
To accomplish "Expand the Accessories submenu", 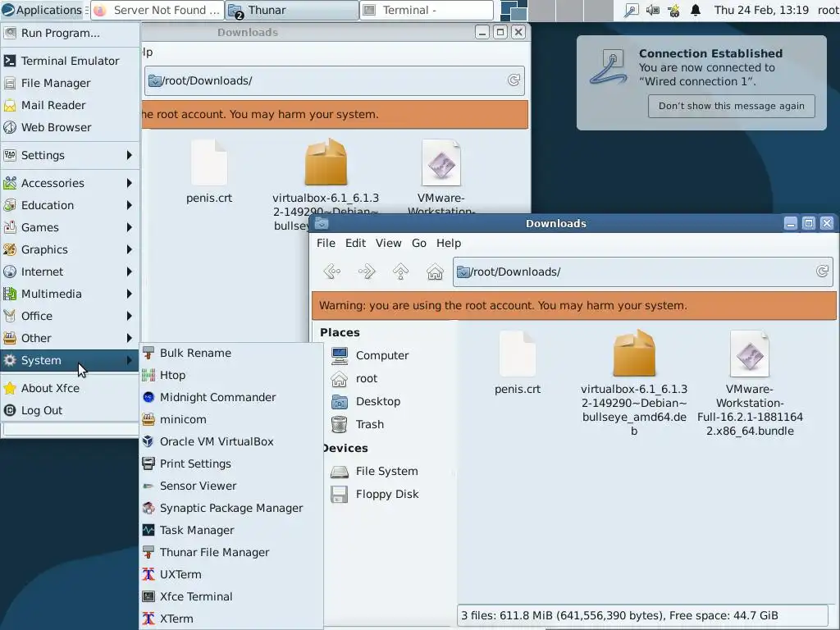I will (71, 183).
